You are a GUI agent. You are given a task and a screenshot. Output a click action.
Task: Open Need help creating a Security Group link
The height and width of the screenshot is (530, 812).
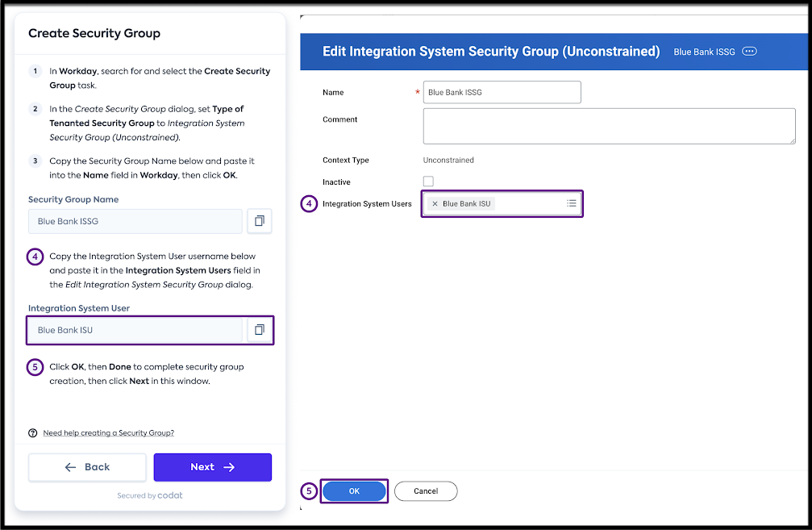[x=108, y=433]
